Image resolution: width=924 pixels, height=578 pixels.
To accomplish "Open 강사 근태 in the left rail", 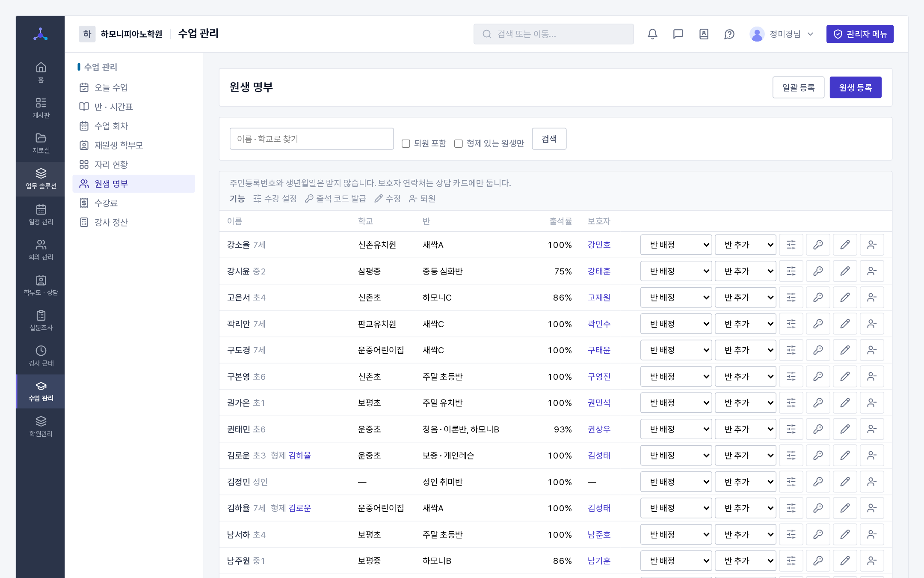I will coord(41,356).
